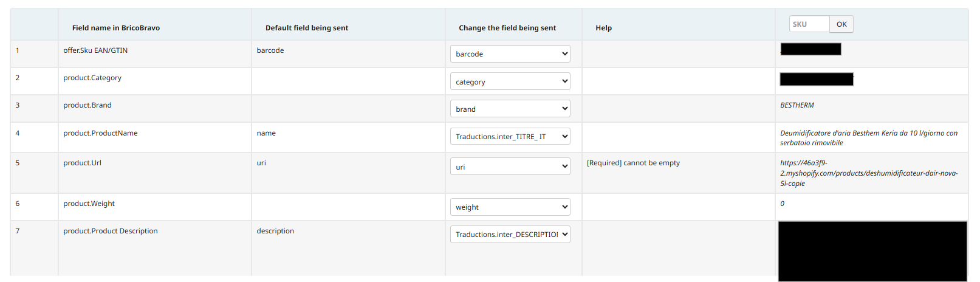Click the 'Change the field being sent' header
Screen dimensions: 980x282
click(x=507, y=28)
